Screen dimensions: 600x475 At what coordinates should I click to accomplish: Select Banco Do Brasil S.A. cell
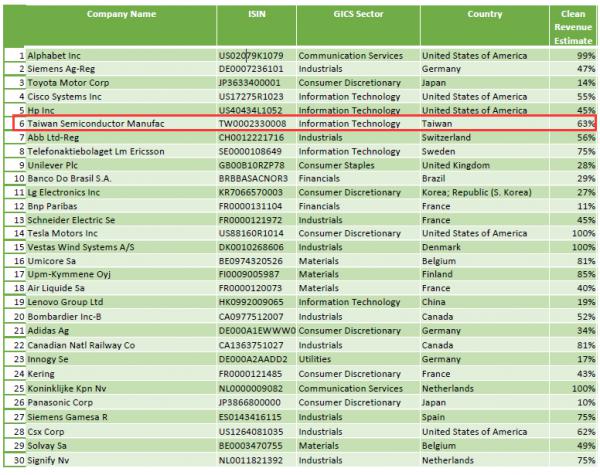[121, 178]
